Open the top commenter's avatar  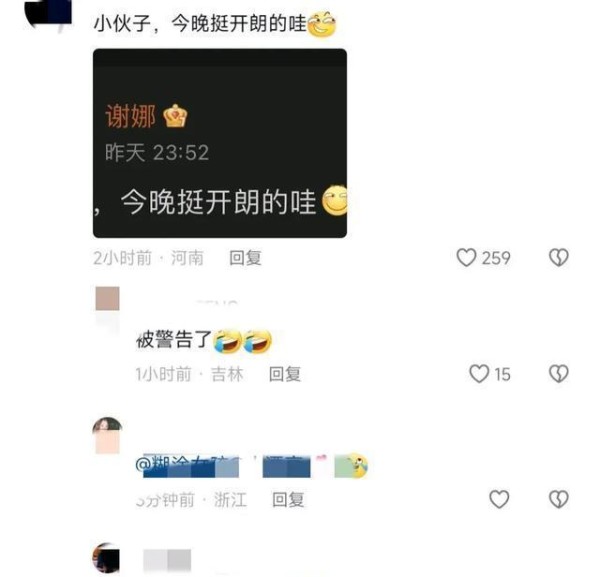tap(49, 12)
